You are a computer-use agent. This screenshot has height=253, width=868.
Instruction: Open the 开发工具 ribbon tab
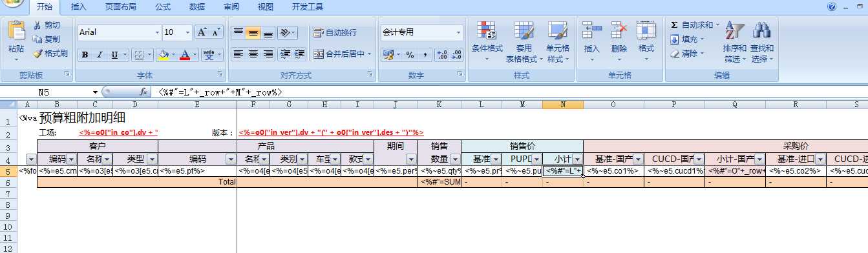(x=308, y=7)
